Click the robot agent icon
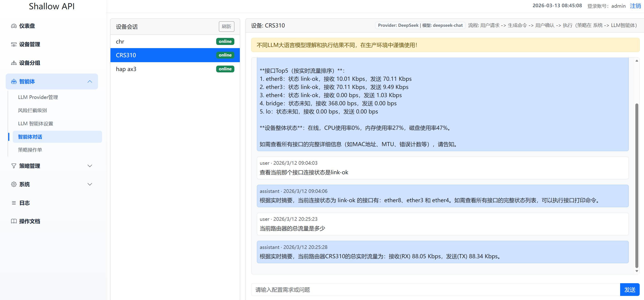Viewport: 644px width, 300px height. (14, 82)
